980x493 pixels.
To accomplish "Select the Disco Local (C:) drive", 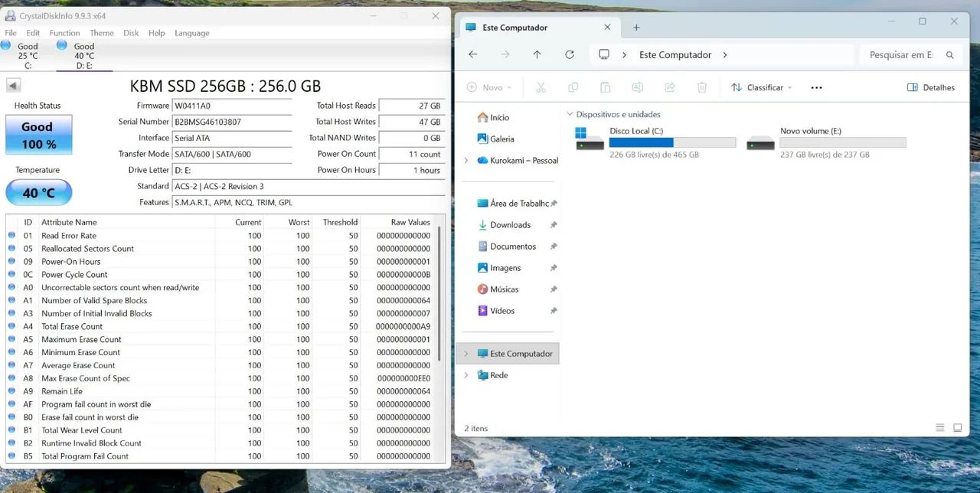I will pyautogui.click(x=655, y=142).
